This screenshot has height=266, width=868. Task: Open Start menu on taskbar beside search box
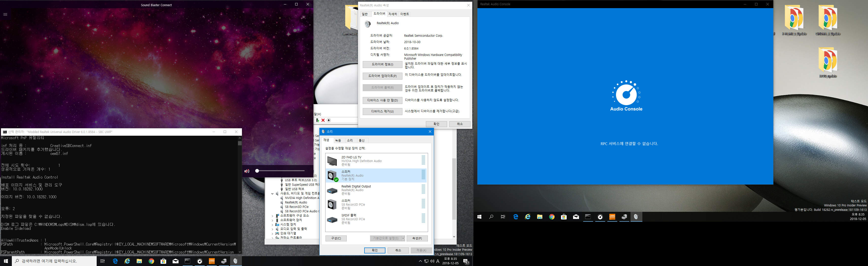click(6, 261)
